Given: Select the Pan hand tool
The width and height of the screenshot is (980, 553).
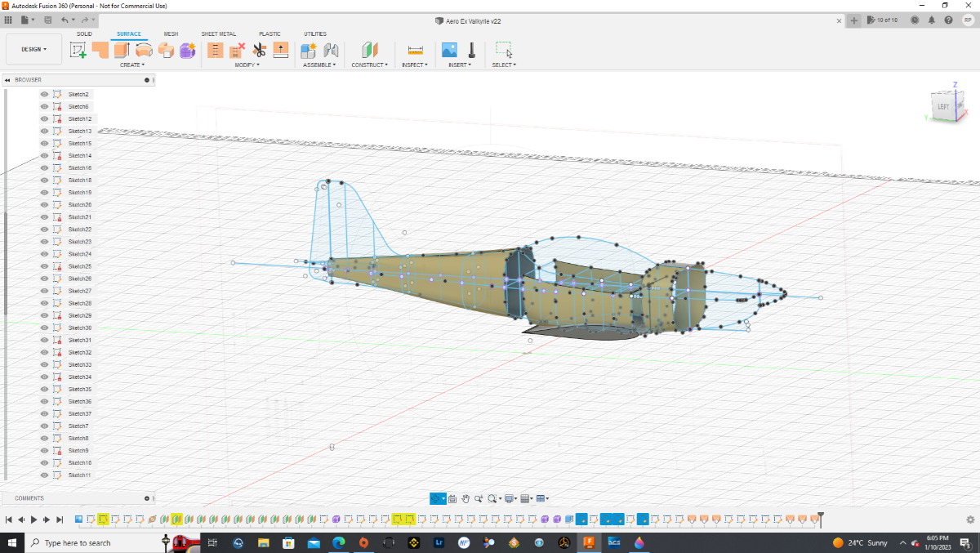Looking at the screenshot, I should [465, 498].
